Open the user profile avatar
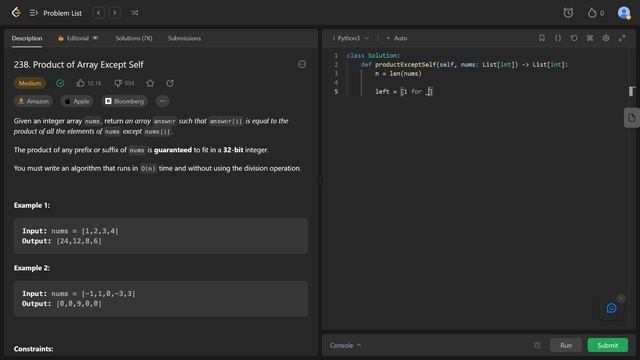Screen dimensions: 640x360 click(624, 13)
